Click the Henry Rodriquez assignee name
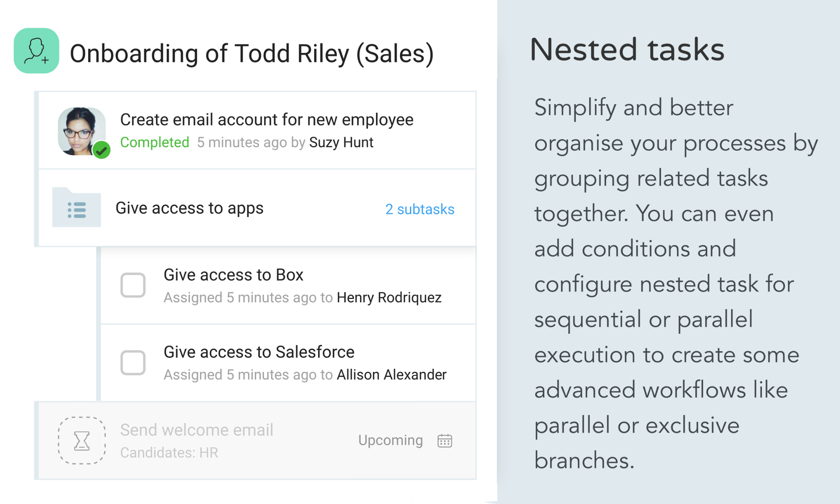840x504 pixels. tap(389, 297)
